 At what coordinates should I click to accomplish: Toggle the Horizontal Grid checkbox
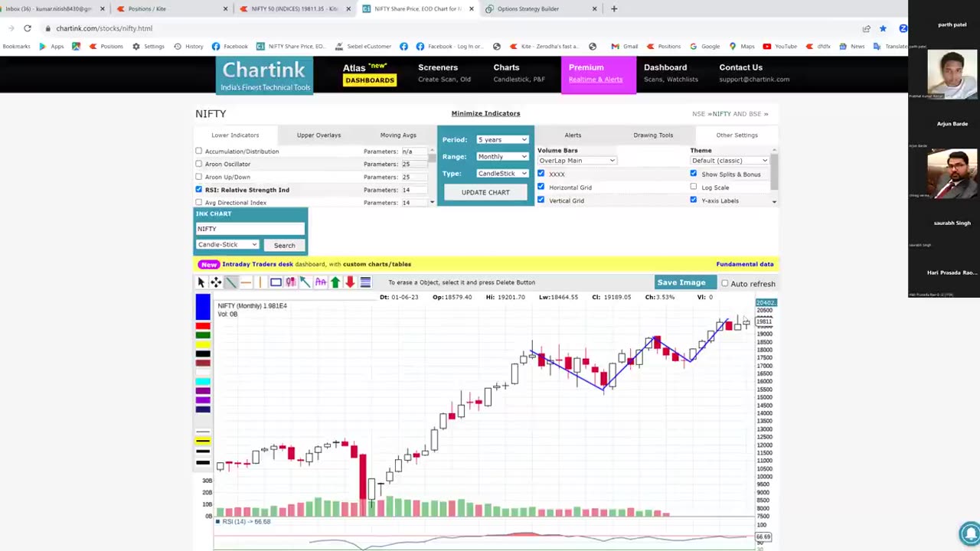pos(541,187)
